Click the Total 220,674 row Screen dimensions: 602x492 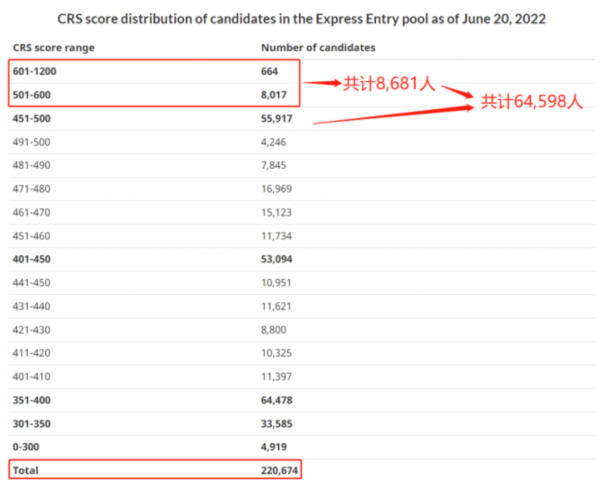(x=155, y=470)
